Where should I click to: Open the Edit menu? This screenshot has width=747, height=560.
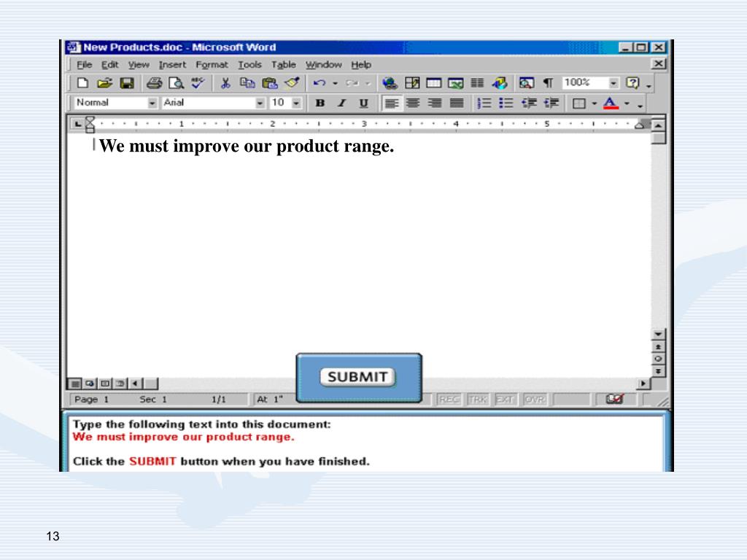pyautogui.click(x=109, y=65)
